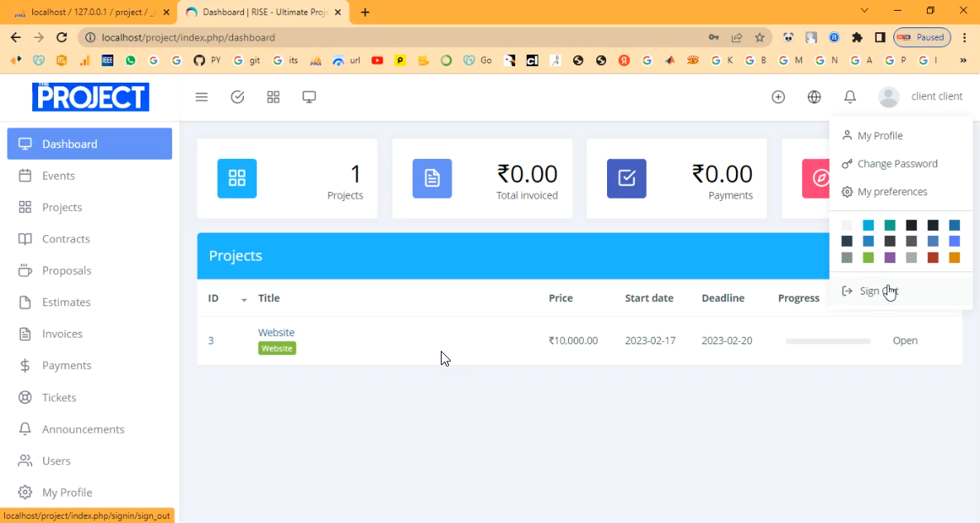Pick the green theme color swatch
This screenshot has height=523, width=980.
(868, 258)
